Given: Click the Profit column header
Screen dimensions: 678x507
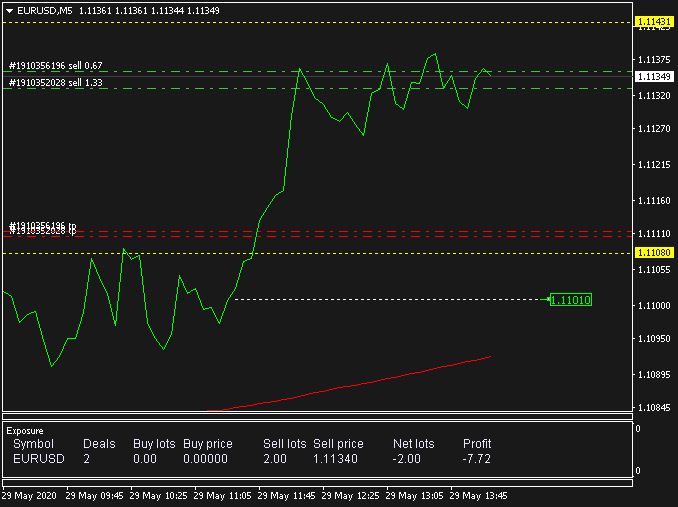Looking at the screenshot, I should click(x=477, y=444).
